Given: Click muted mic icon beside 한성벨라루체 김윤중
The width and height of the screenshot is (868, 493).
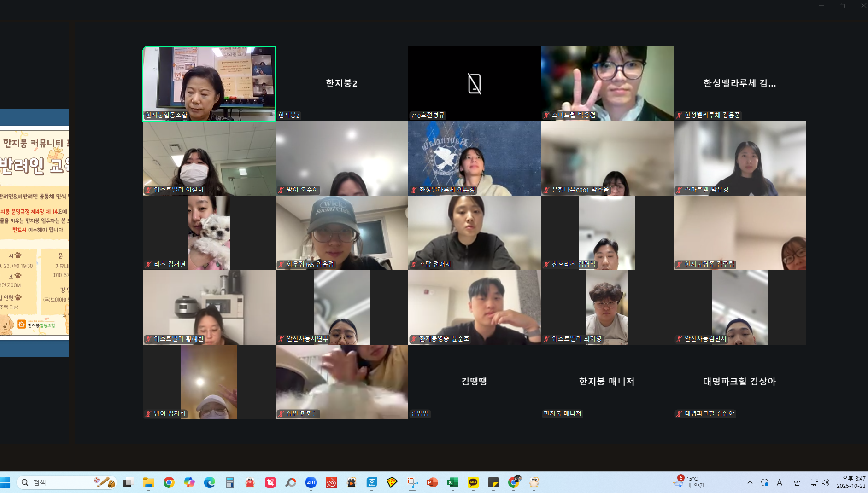Looking at the screenshot, I should click(679, 115).
